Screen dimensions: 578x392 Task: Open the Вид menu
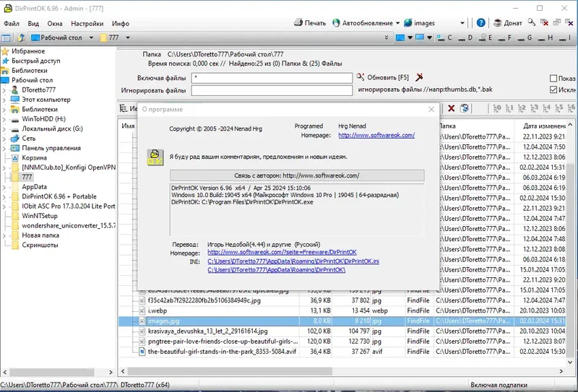coord(33,24)
